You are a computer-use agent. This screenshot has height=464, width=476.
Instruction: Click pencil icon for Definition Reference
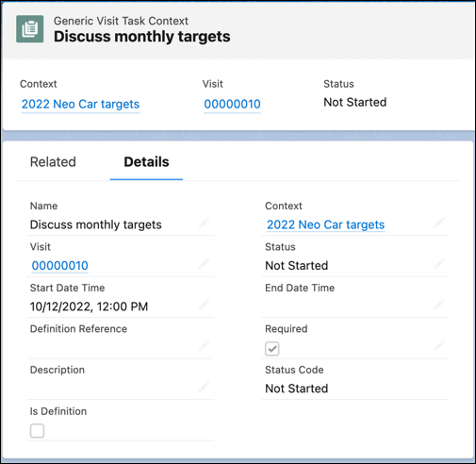[204, 346]
